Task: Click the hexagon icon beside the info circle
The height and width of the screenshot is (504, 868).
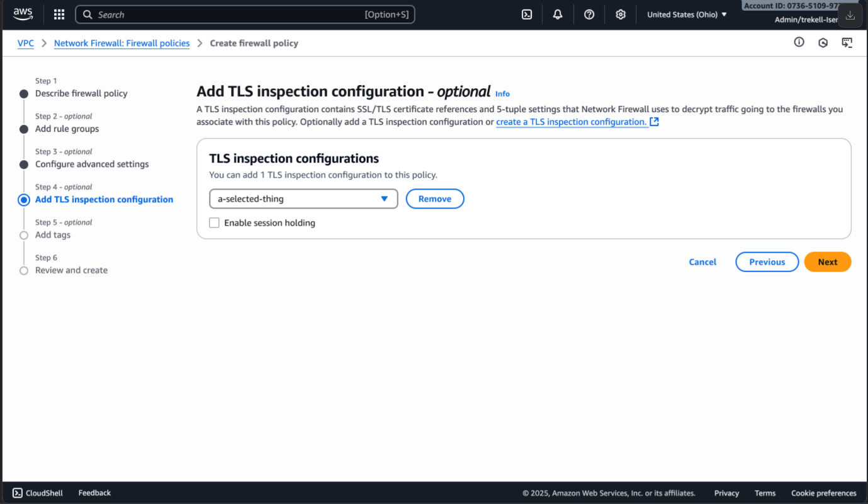Action: [x=823, y=43]
